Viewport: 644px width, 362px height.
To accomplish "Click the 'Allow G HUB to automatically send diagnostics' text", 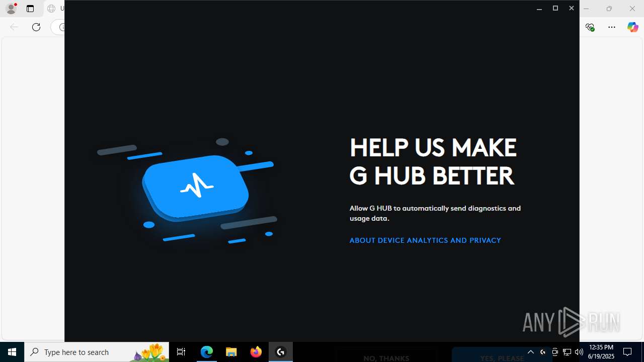I will tap(435, 213).
